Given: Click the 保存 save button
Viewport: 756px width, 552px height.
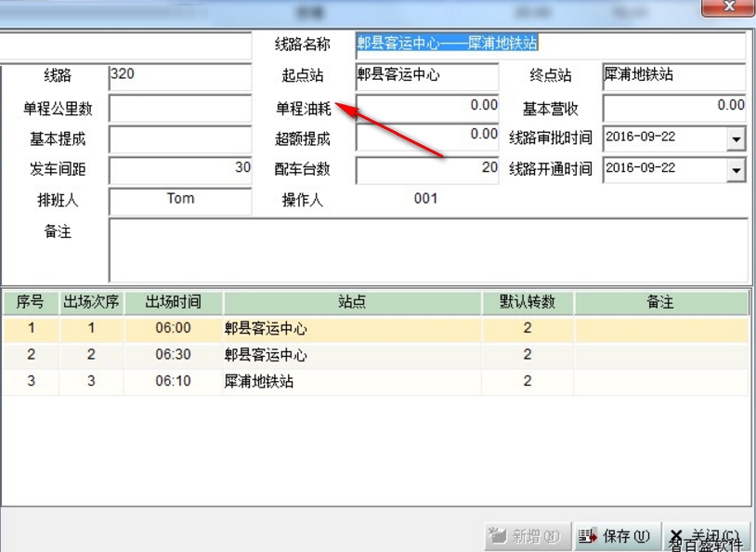Looking at the screenshot, I should point(616,536).
